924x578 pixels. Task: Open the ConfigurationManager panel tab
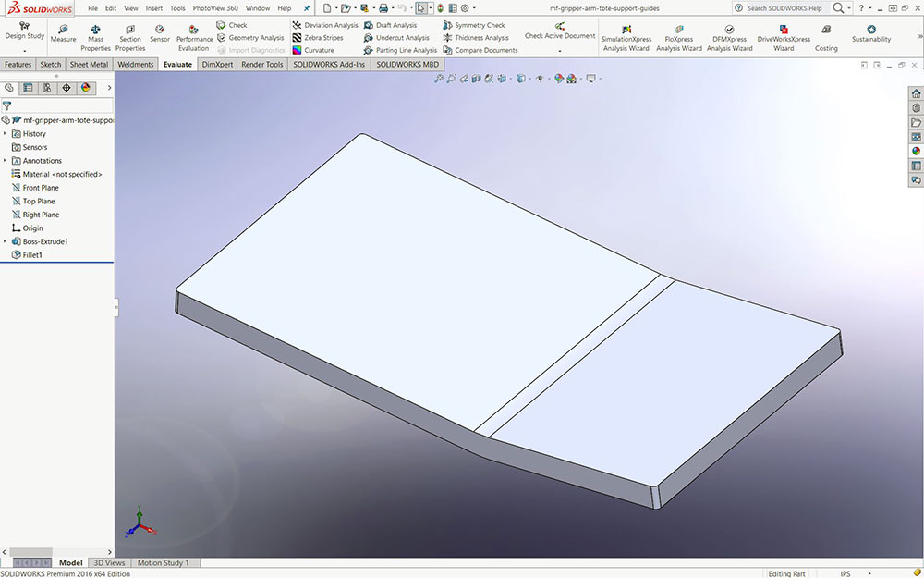[x=46, y=88]
